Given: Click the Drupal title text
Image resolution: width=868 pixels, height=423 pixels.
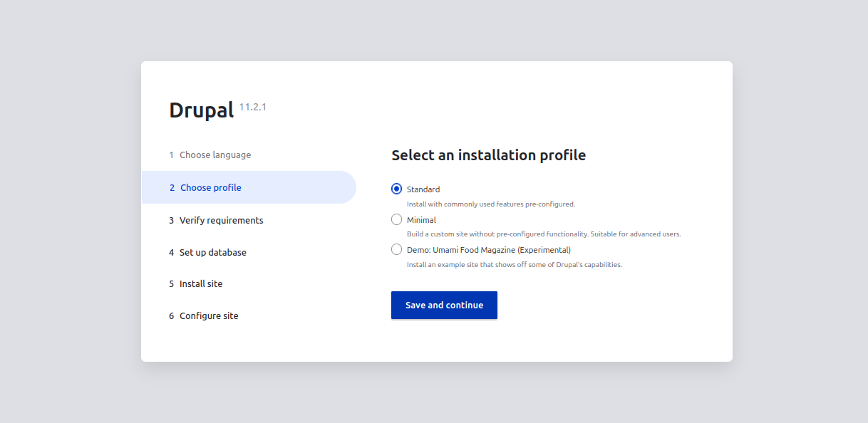Looking at the screenshot, I should click(202, 110).
